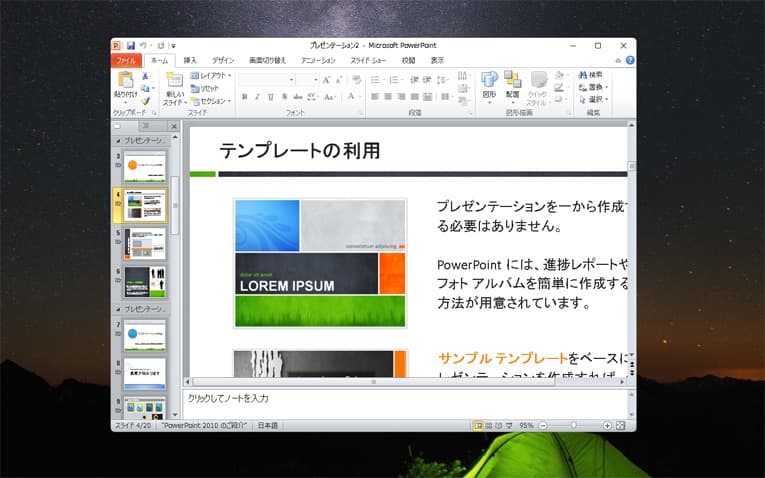The height and width of the screenshot is (478, 765).
Task: Click the Save icon in quick access toolbar
Action: click(131, 45)
